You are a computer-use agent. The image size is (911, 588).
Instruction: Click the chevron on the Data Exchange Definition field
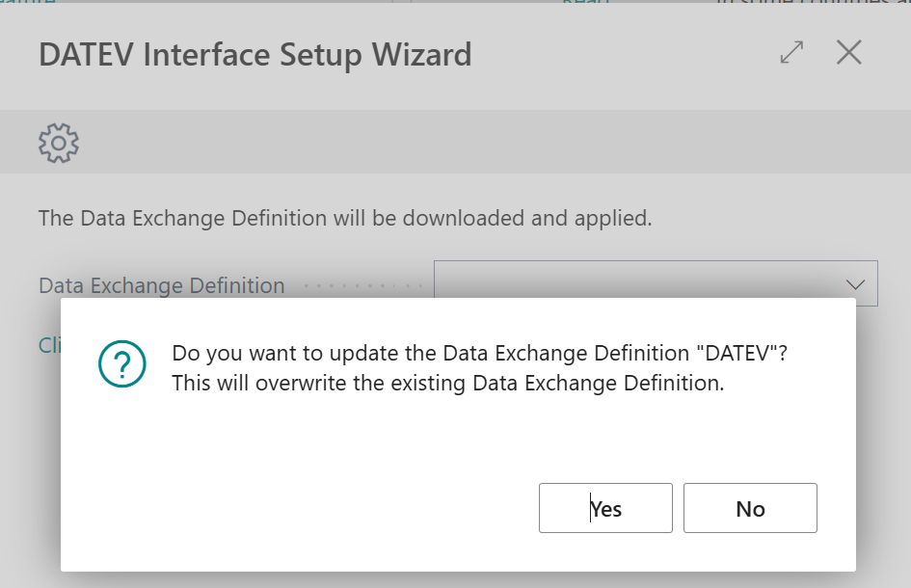point(854,283)
